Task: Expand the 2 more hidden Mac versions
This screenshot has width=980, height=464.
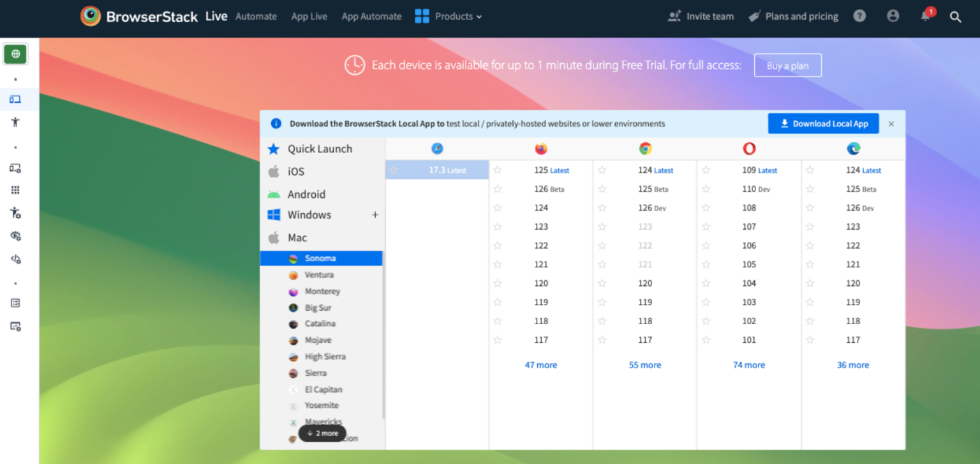Action: [x=322, y=433]
